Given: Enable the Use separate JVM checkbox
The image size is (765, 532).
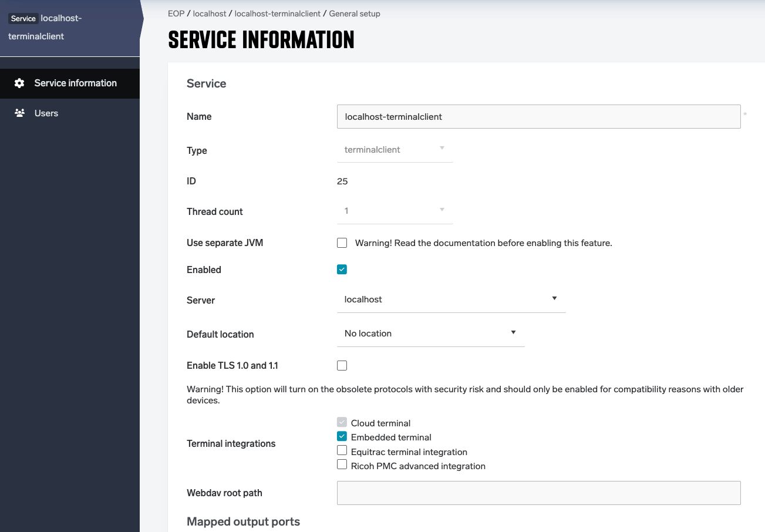Looking at the screenshot, I should pyautogui.click(x=342, y=243).
